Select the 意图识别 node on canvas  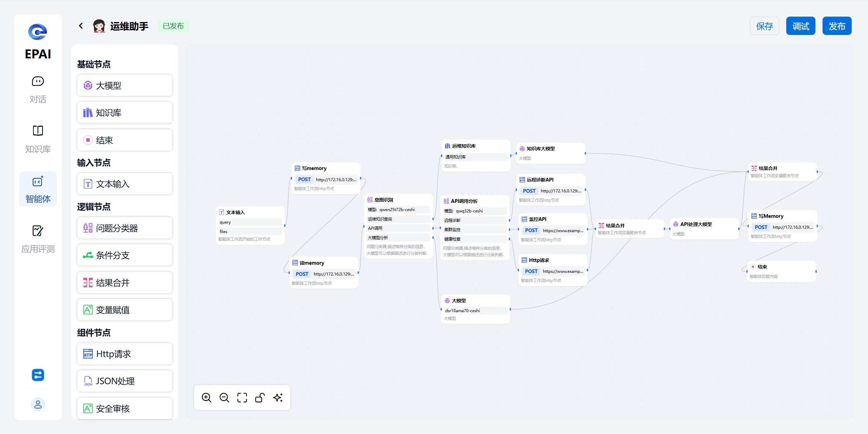(x=384, y=200)
